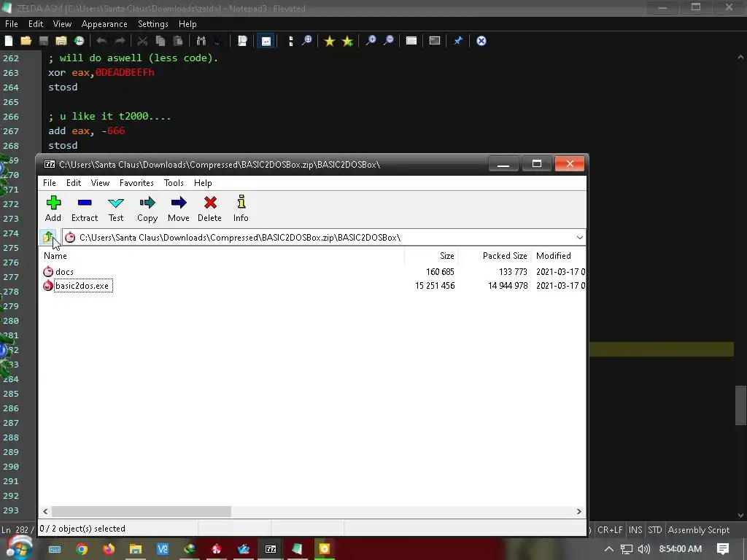Click Zoom Out magnifier in Notepad3
The image size is (747, 560).
tap(389, 41)
